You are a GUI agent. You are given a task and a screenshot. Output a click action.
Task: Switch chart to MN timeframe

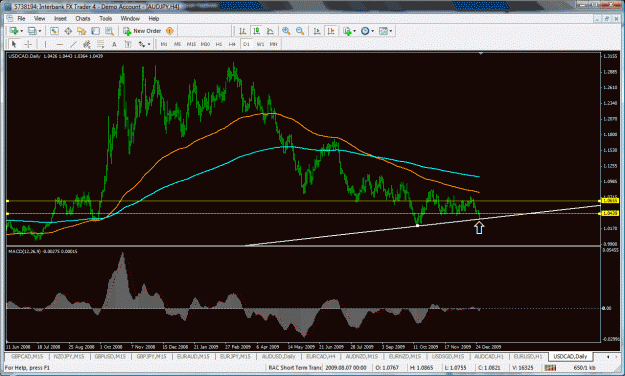pyautogui.click(x=273, y=44)
